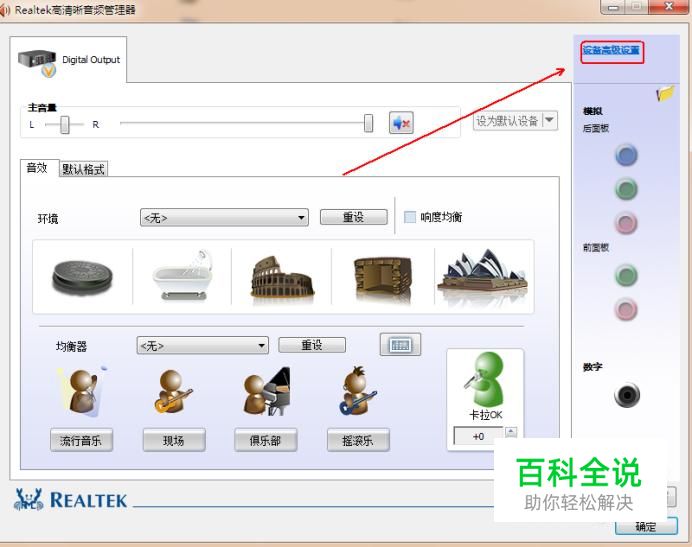Switch to the 音效 tab

(x=37, y=168)
